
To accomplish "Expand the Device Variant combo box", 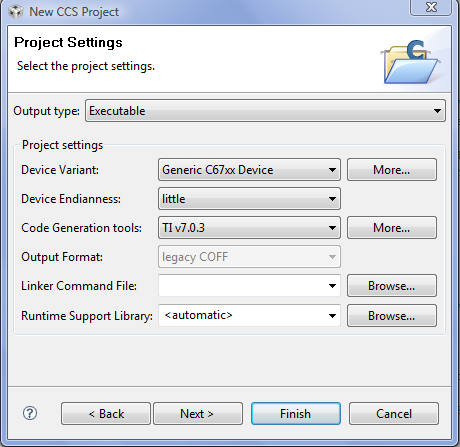I will coord(249,170).
